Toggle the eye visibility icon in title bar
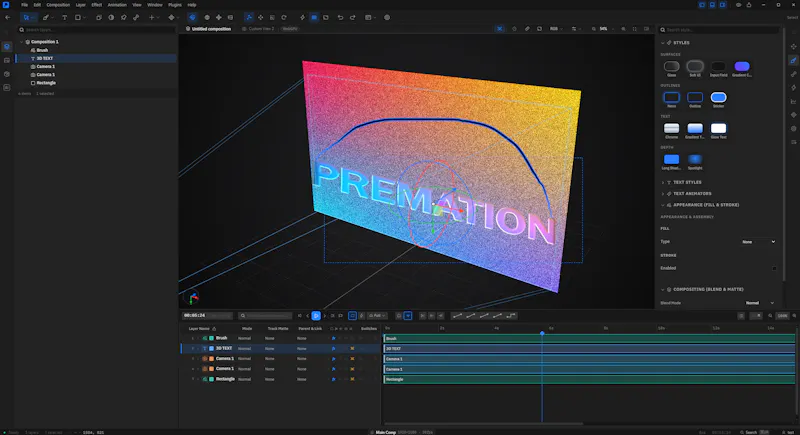 tap(738, 5)
